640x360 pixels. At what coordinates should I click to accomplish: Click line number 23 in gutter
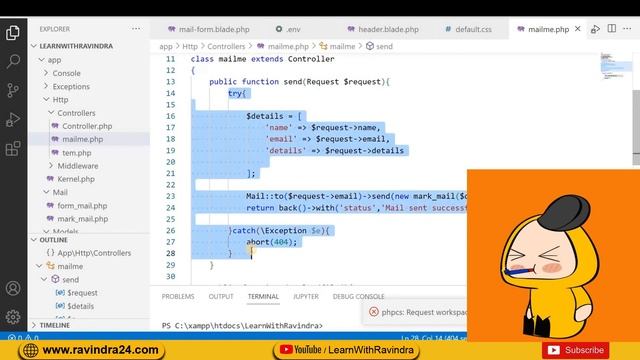(x=170, y=196)
